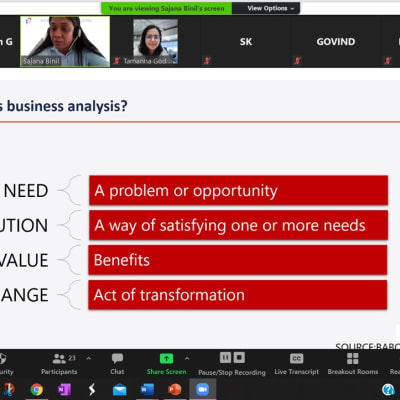
Task: Select Tamanna's video thumbnail
Action: [155, 42]
